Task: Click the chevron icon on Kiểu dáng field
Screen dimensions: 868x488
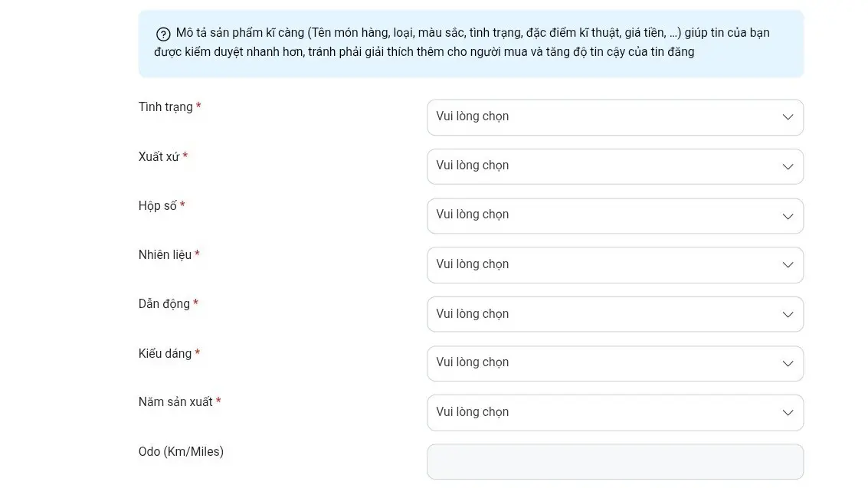Action: 788,363
